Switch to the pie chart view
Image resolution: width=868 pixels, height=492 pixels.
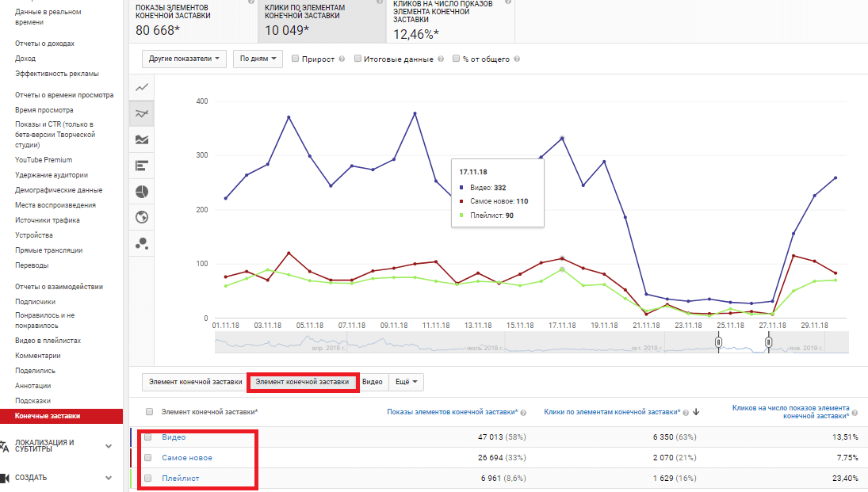(142, 192)
